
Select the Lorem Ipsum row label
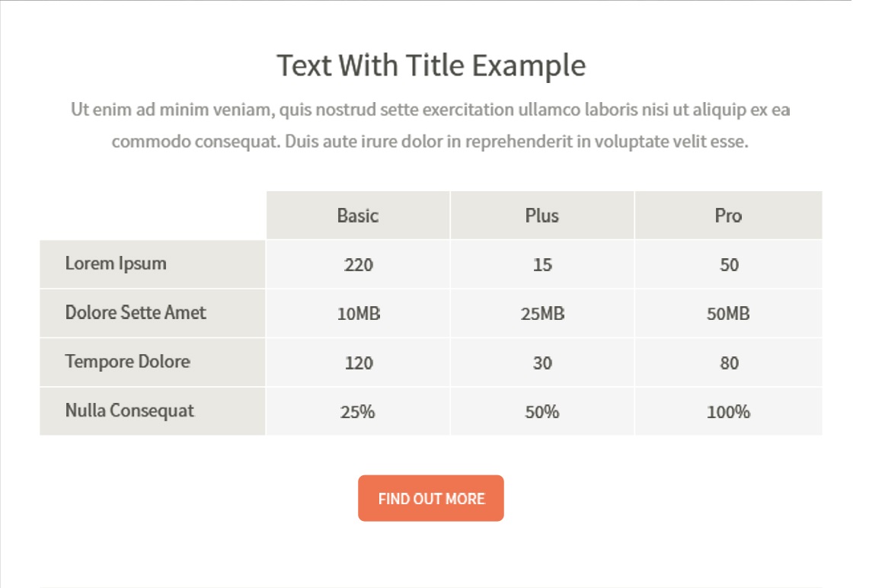tap(116, 264)
